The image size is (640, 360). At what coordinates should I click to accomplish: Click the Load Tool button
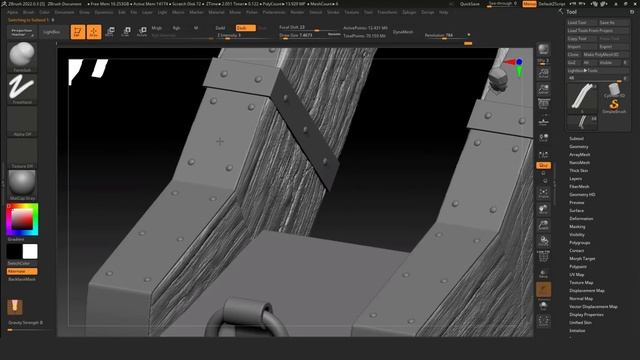click(582, 22)
